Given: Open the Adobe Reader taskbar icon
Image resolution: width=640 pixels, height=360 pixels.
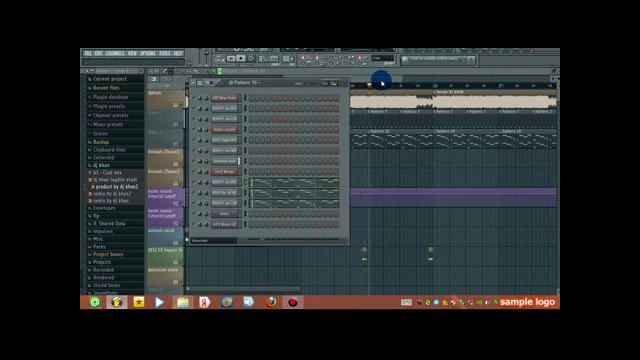Looking at the screenshot, I should coord(204,302).
